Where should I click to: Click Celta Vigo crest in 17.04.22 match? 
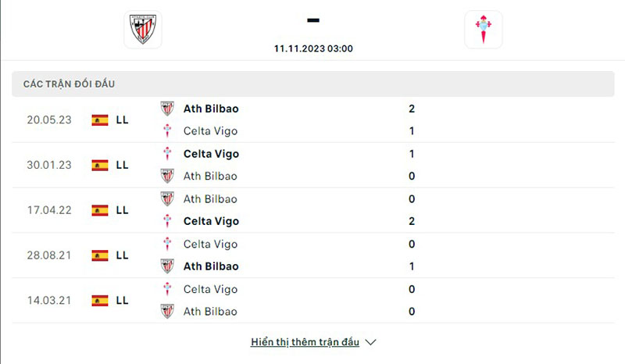[167, 221]
